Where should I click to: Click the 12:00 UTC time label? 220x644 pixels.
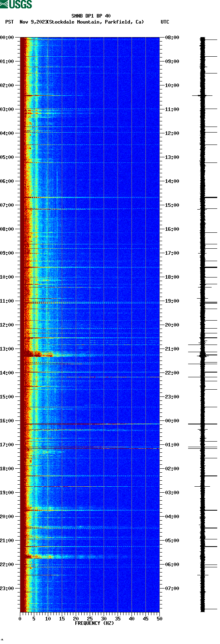coord(172,133)
